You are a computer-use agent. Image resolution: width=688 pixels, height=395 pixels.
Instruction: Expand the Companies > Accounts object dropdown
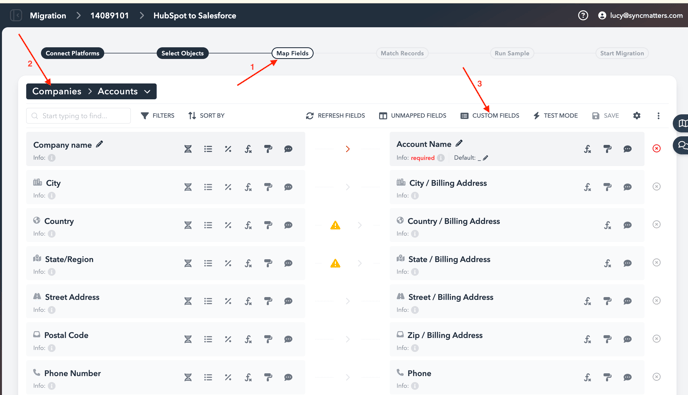click(x=91, y=91)
